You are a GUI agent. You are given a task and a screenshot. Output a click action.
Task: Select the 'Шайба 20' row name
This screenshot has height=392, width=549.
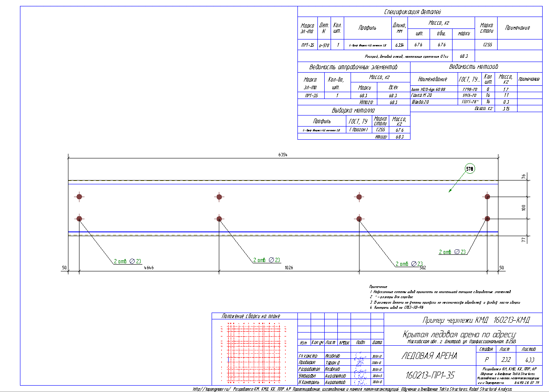(x=421, y=102)
